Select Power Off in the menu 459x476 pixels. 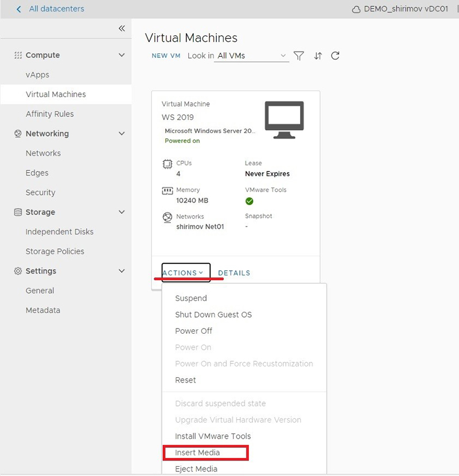click(194, 331)
